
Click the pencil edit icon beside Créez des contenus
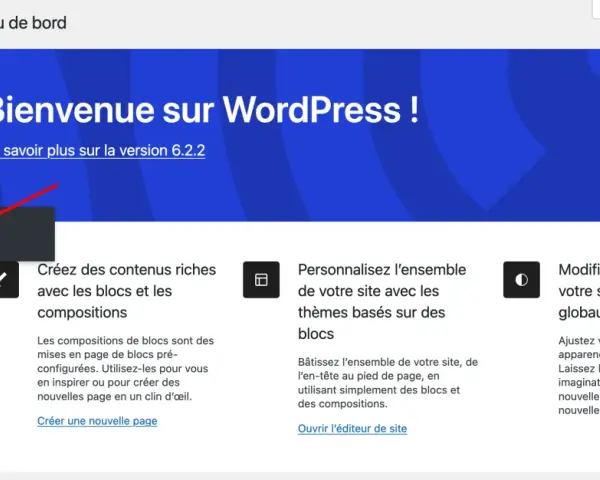[9, 280]
